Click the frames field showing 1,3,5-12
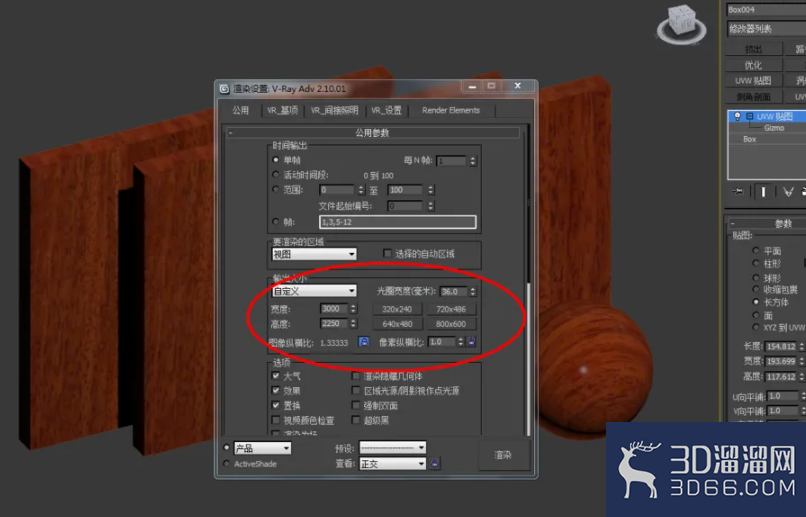The height and width of the screenshot is (517, 806). point(397,222)
